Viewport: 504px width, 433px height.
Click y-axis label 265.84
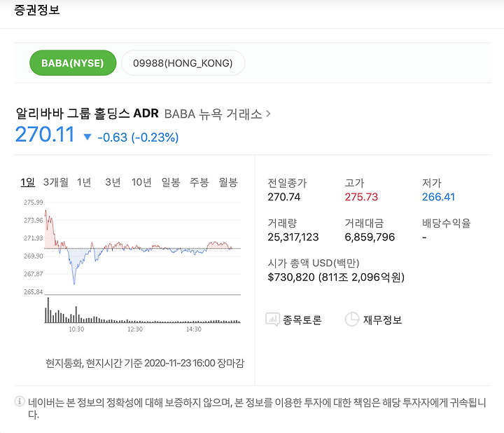pos(33,291)
